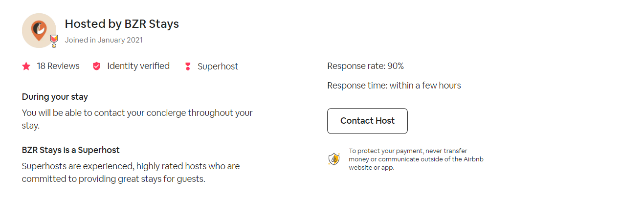Select the Hosted by BZR Stays heading
Image resolution: width=644 pixels, height=200 pixels.
tap(122, 23)
